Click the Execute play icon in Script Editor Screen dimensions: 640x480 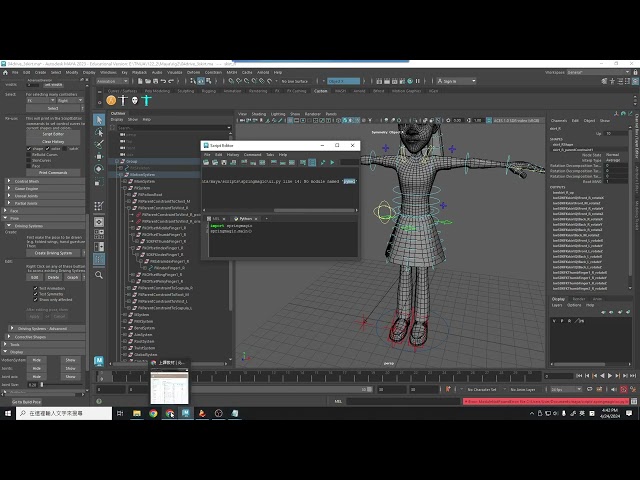[332, 162]
